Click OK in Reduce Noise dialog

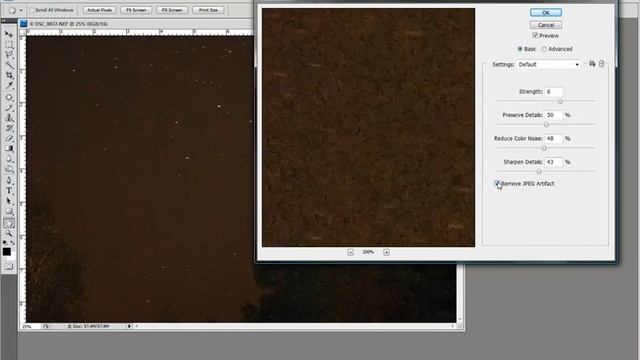[546, 13]
